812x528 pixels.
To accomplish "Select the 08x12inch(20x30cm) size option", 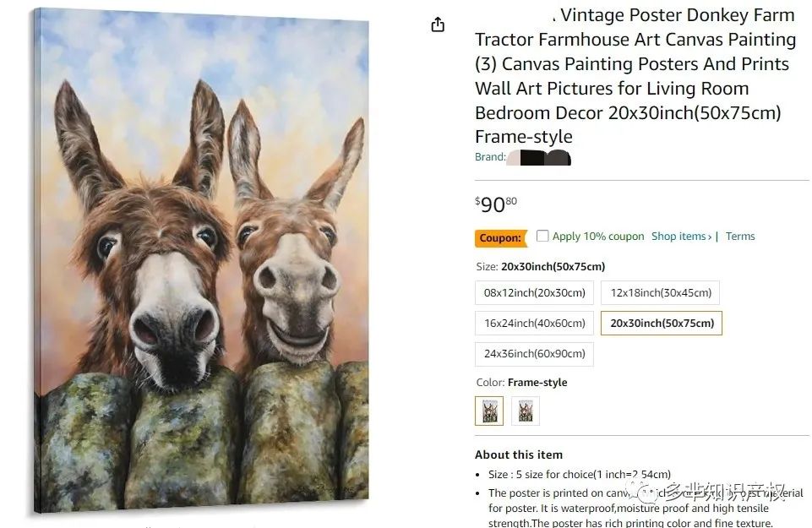I will point(534,292).
